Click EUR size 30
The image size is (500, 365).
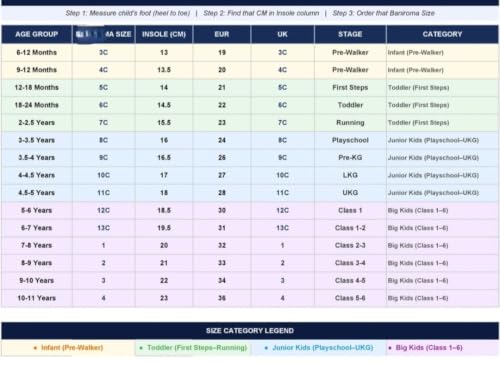point(222,210)
